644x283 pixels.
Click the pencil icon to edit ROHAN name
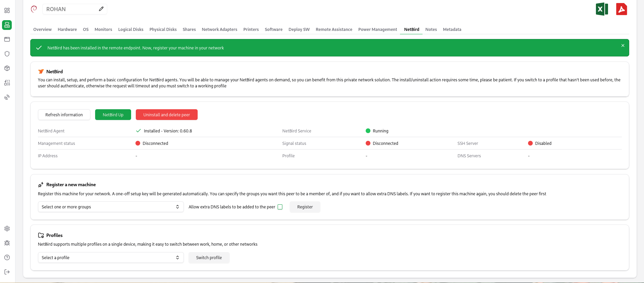point(101,9)
